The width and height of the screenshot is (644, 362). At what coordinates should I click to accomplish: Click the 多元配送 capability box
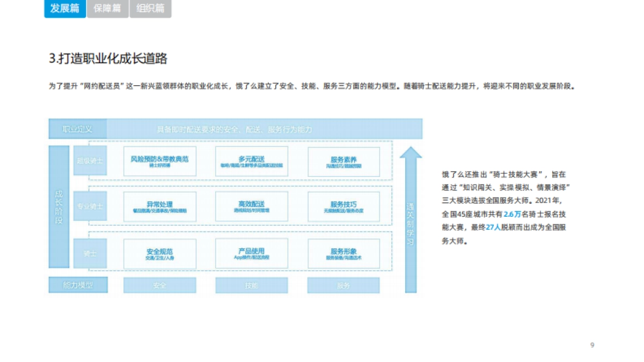click(x=251, y=160)
